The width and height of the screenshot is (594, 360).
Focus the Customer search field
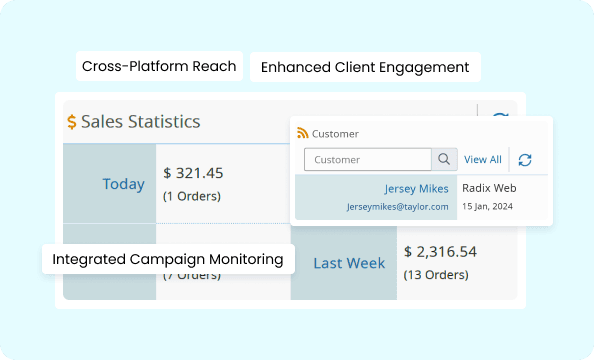point(368,160)
